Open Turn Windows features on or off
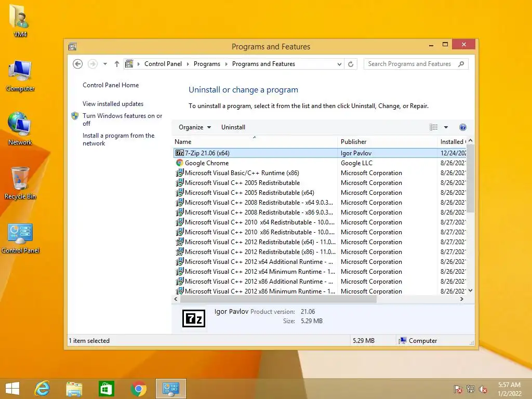Image resolution: width=532 pixels, height=399 pixels. (123, 119)
